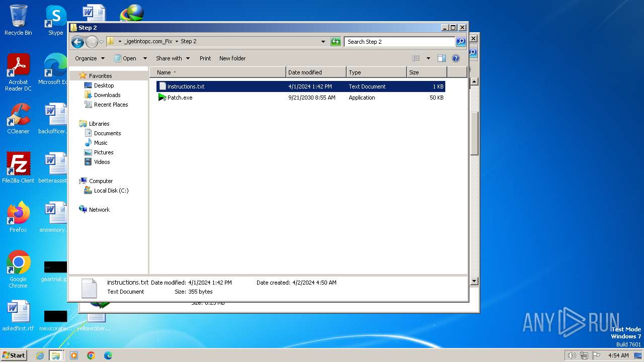The width and height of the screenshot is (644, 362).
Task: Open the Pictures library
Action: click(x=104, y=152)
